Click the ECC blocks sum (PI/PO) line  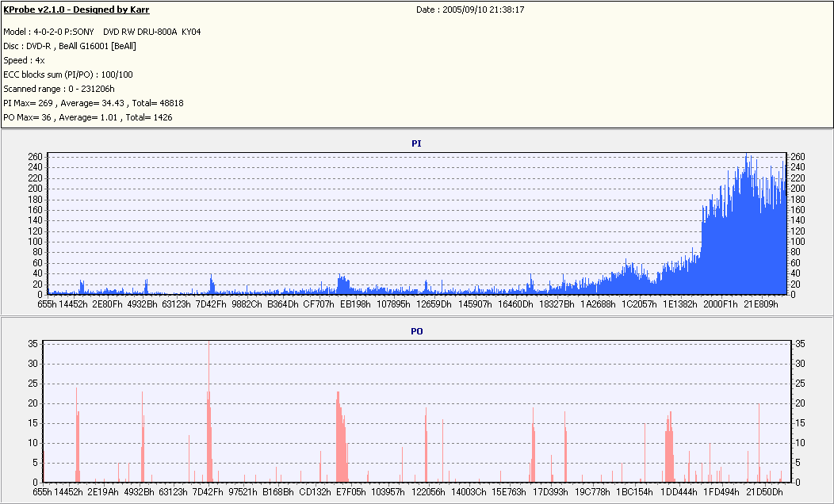(68, 75)
